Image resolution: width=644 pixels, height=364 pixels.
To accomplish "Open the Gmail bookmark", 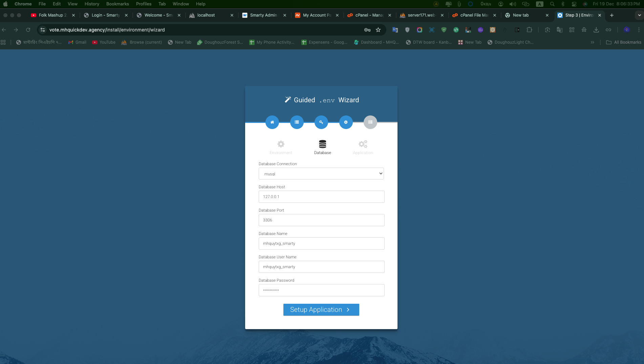I will pos(77,42).
